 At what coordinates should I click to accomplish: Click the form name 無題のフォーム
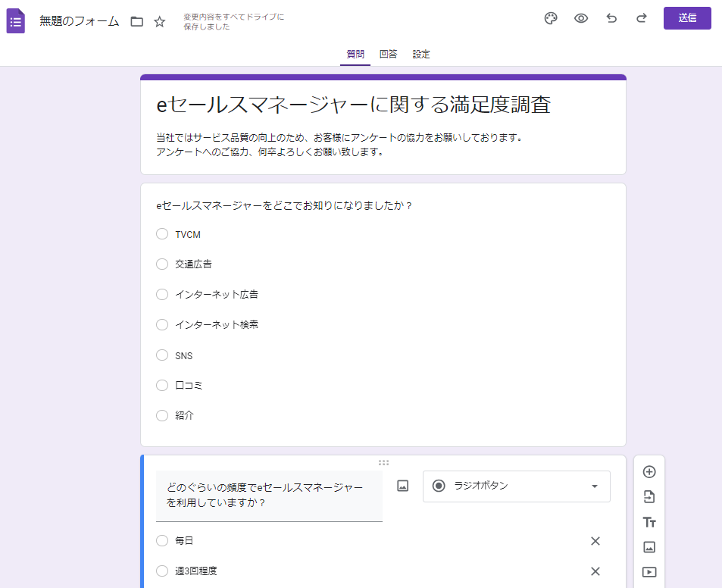pos(80,21)
